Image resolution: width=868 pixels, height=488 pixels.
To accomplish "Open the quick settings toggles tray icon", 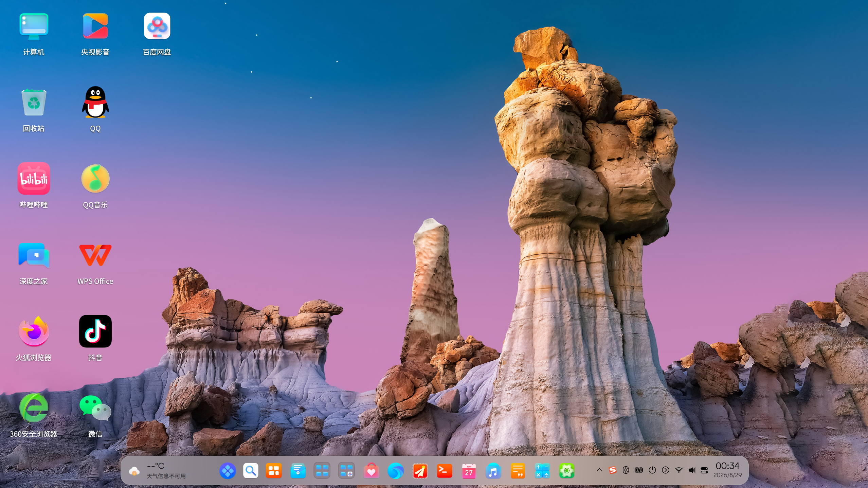I will [x=705, y=470].
